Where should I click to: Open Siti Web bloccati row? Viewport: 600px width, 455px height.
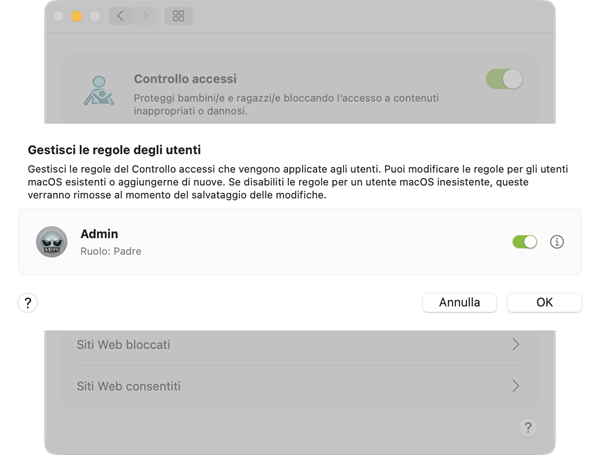tap(300, 344)
